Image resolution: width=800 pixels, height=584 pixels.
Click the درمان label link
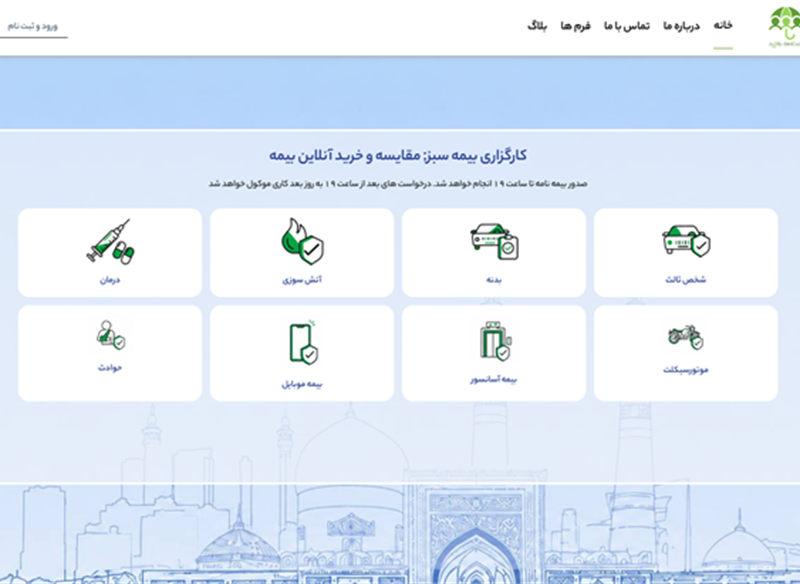110,280
